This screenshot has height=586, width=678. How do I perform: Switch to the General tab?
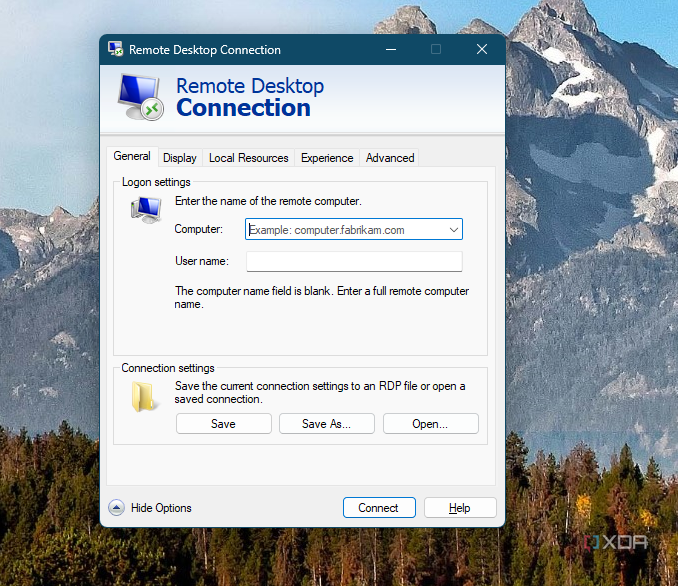point(132,156)
